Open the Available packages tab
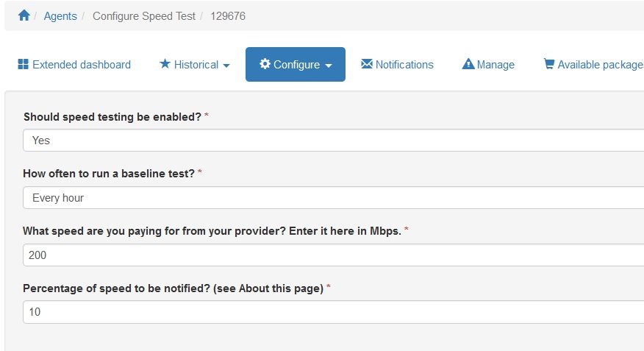Image resolution: width=644 pixels, height=351 pixels. 593,65
